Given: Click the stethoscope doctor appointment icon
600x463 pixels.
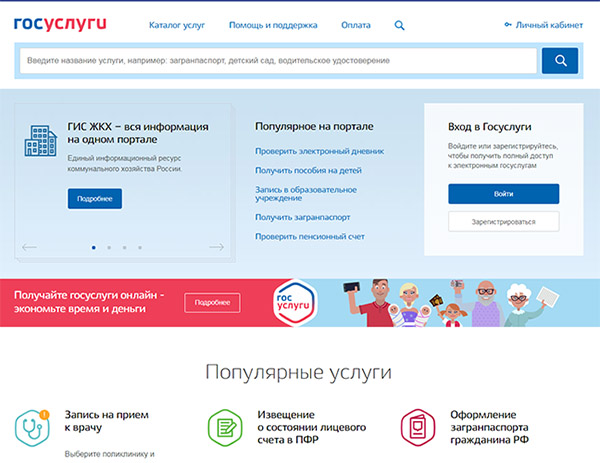Looking at the screenshot, I should pyautogui.click(x=32, y=426).
